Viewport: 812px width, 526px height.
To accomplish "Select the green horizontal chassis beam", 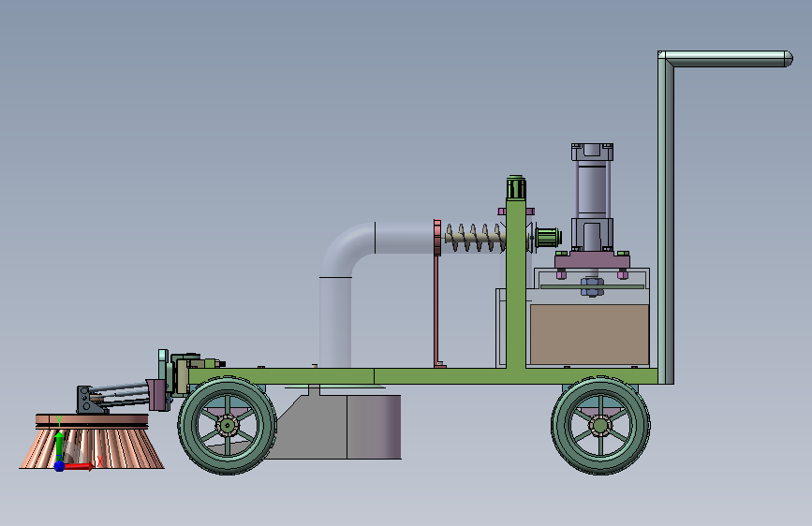I will click(x=422, y=376).
